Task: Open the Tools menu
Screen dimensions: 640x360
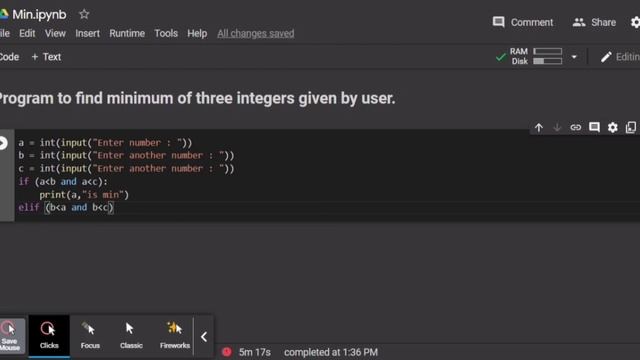Action: [166, 33]
